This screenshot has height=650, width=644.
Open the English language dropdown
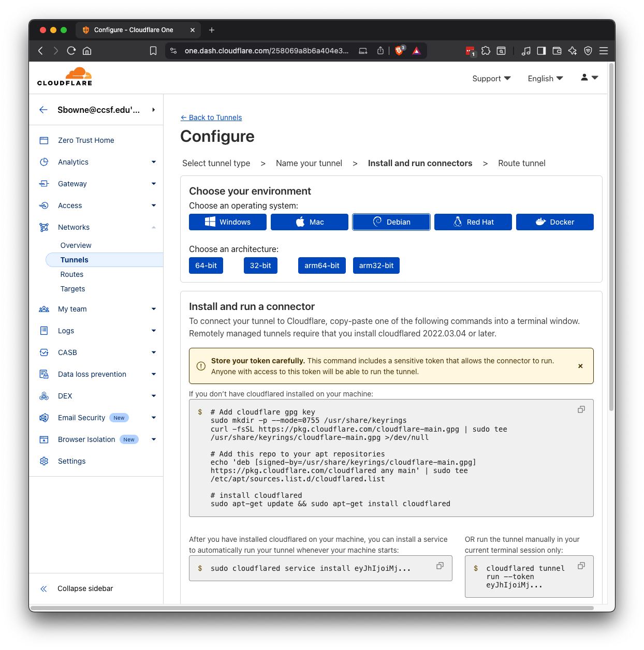[545, 79]
